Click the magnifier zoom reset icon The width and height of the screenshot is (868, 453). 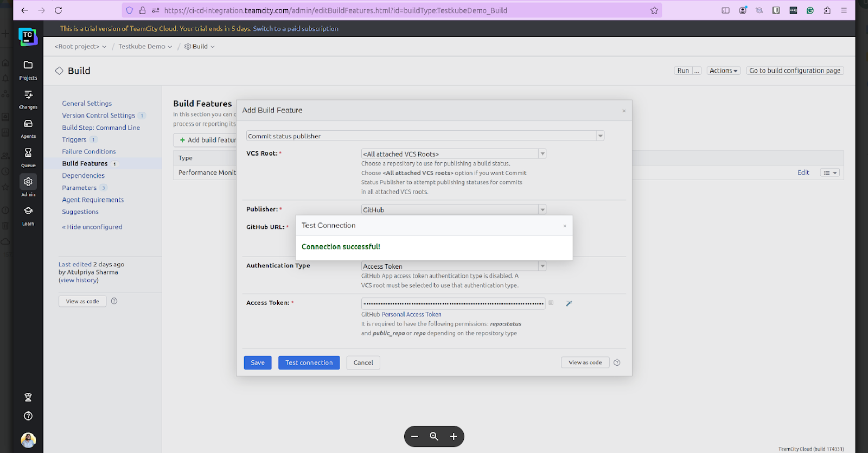pos(434,436)
